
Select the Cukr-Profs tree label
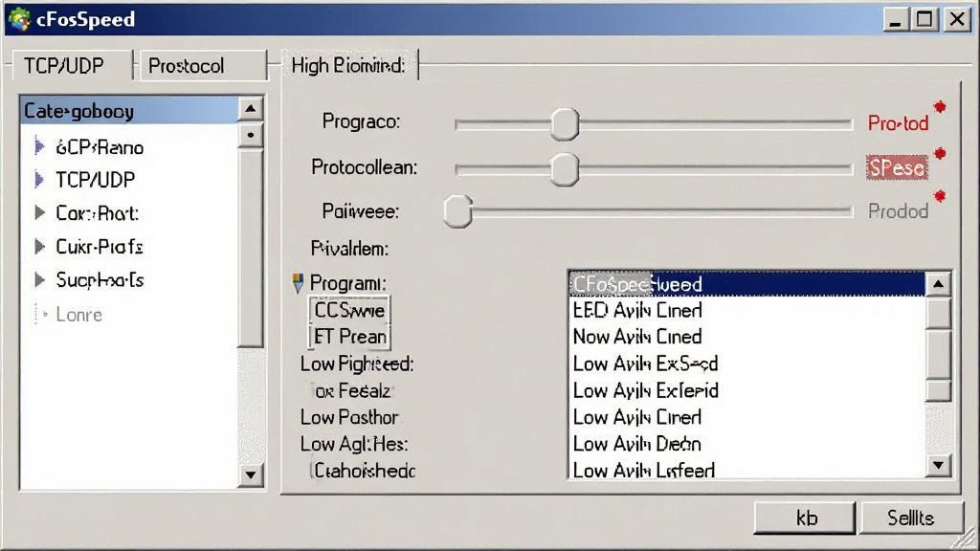pyautogui.click(x=100, y=247)
